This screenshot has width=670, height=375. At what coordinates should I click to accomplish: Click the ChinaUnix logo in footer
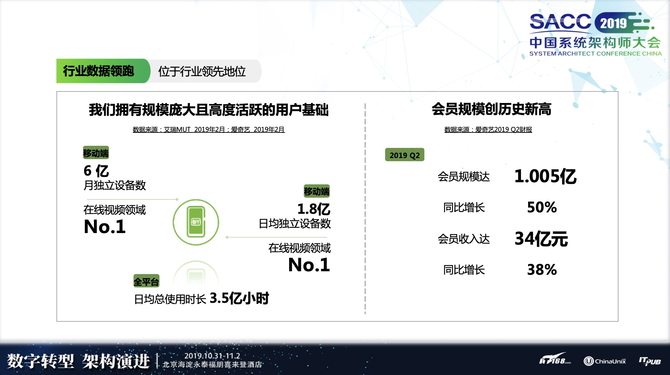tap(604, 361)
